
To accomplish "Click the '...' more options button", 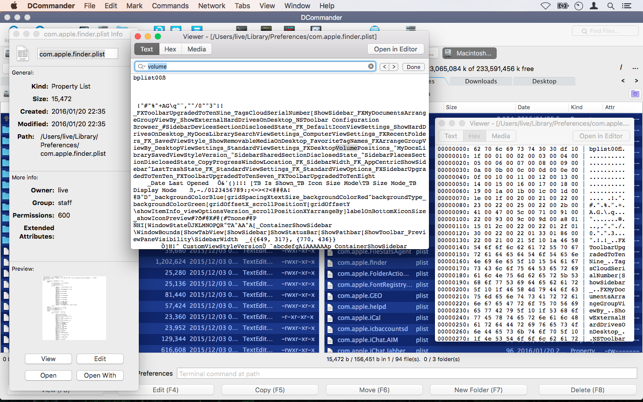I will pyautogui.click(x=635, y=68).
